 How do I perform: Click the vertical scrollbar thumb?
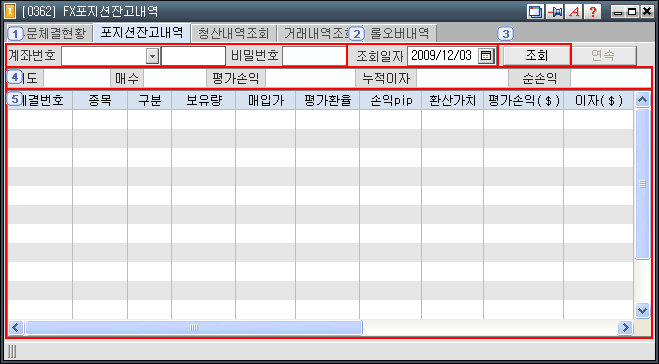tap(643, 184)
